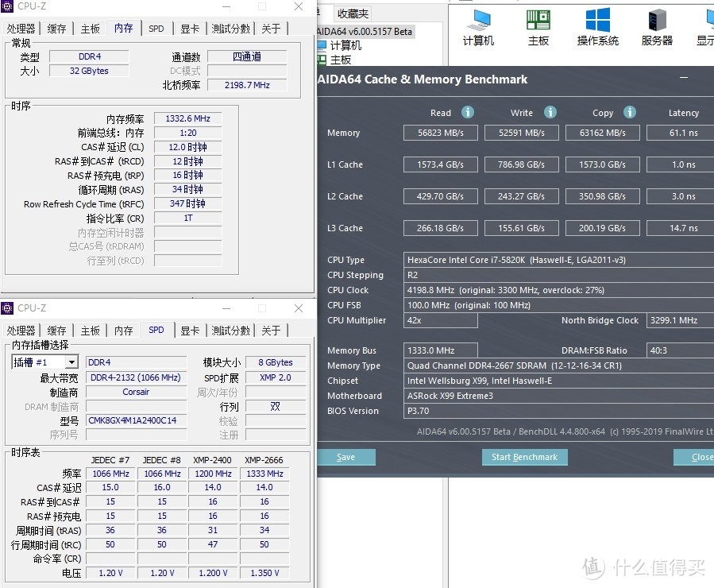Viewport: 714px width, 588px height.
Task: Open 測試分數 tab in bottom CPU-Z window
Action: pyautogui.click(x=231, y=331)
